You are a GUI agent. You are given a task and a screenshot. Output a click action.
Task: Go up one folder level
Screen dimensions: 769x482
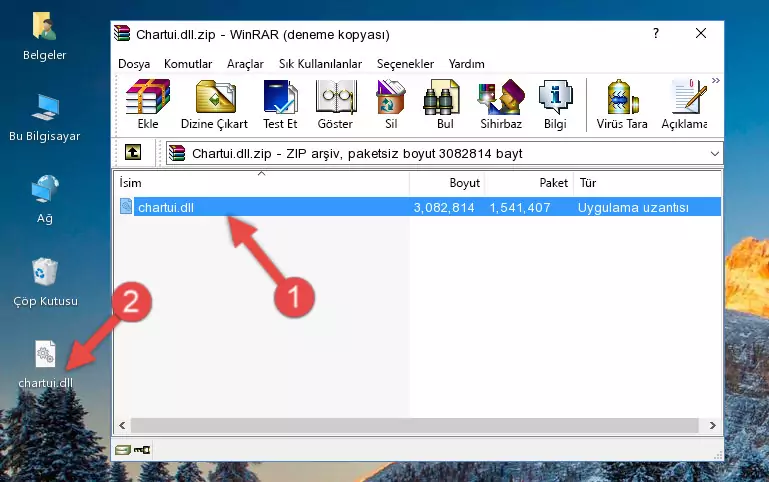[x=133, y=152]
